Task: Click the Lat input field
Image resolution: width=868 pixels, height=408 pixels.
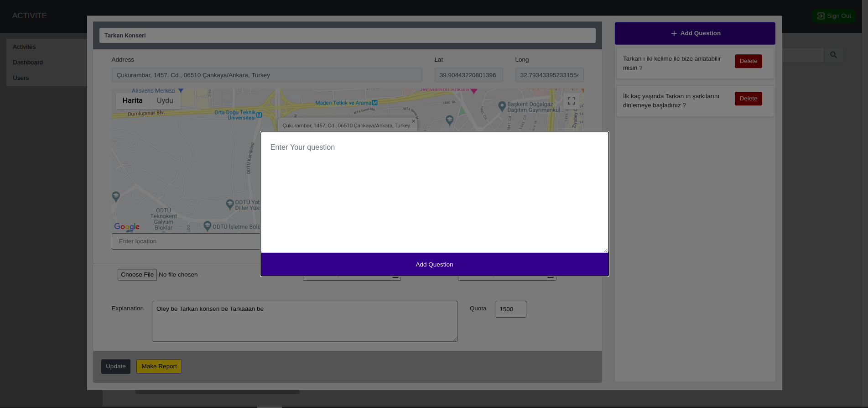Action: pyautogui.click(x=468, y=75)
